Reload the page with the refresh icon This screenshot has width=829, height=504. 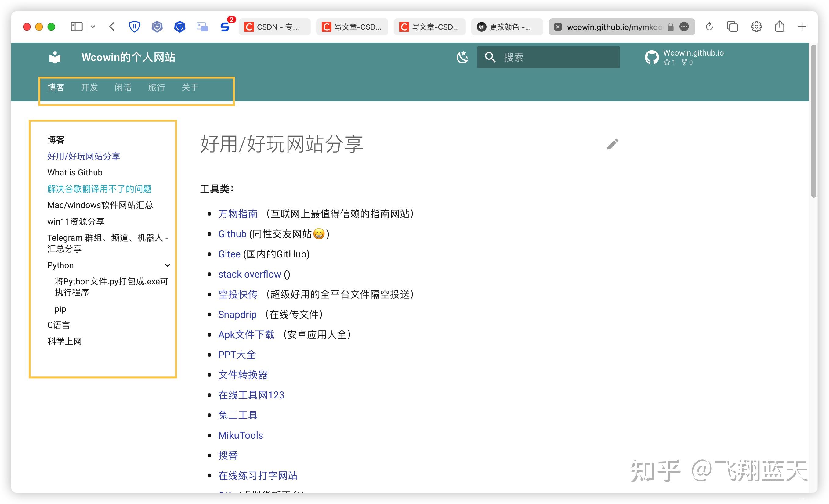709,27
